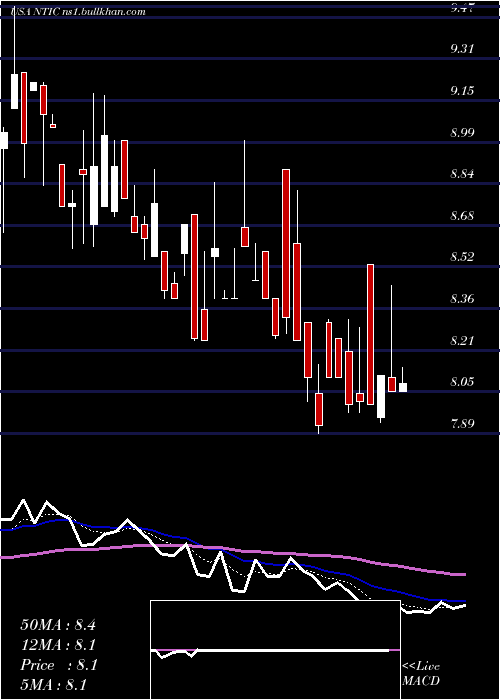Select the 8.68 price axis label
The height and width of the screenshot is (700, 500).
(x=462, y=216)
